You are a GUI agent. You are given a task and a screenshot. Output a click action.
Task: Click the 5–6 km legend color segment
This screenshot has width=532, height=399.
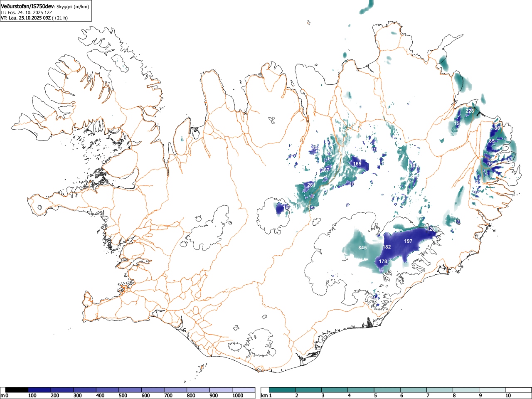coord(387,390)
